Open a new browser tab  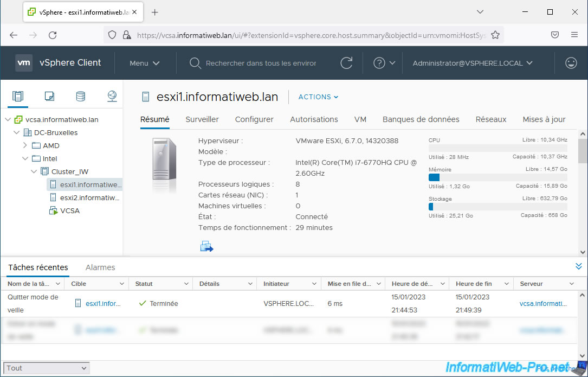coord(154,12)
